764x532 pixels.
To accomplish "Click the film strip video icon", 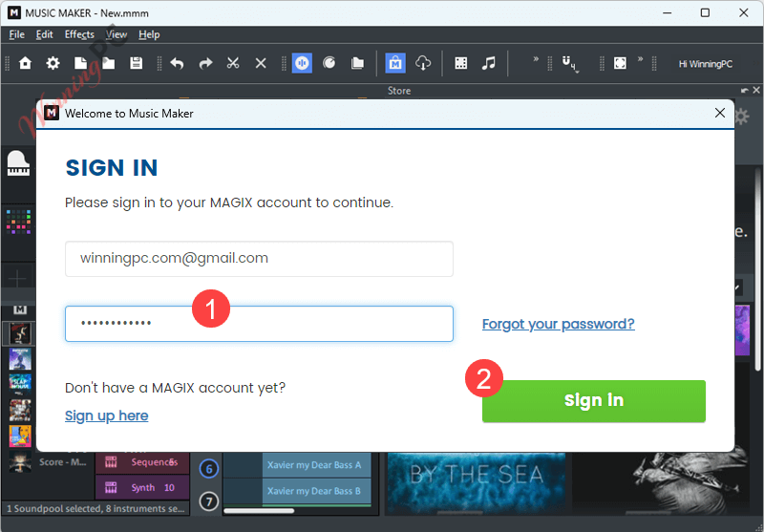I will click(x=460, y=63).
